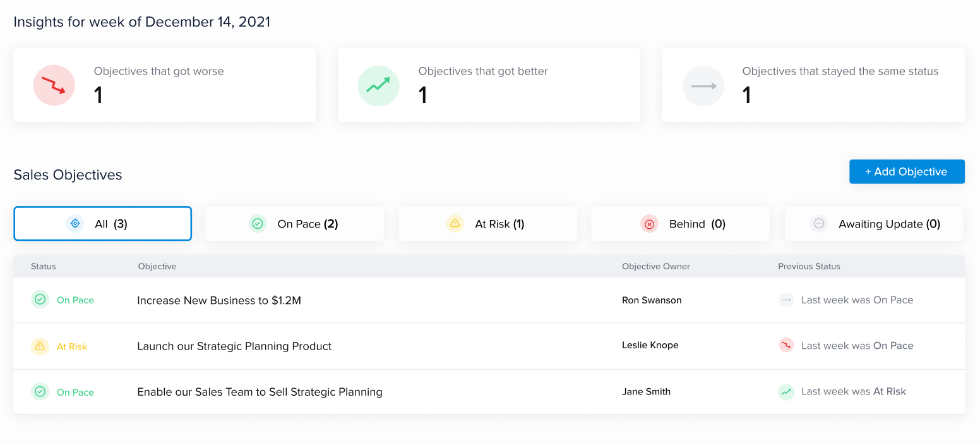This screenshot has height=445, width=980.
Task: Show Behind (0) objectives
Action: (680, 224)
